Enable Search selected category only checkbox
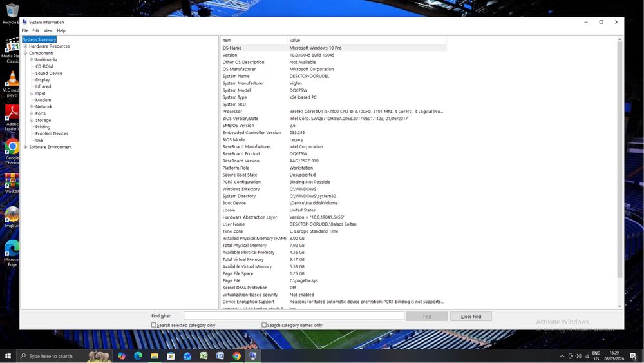This screenshot has width=644, height=363. [x=154, y=325]
